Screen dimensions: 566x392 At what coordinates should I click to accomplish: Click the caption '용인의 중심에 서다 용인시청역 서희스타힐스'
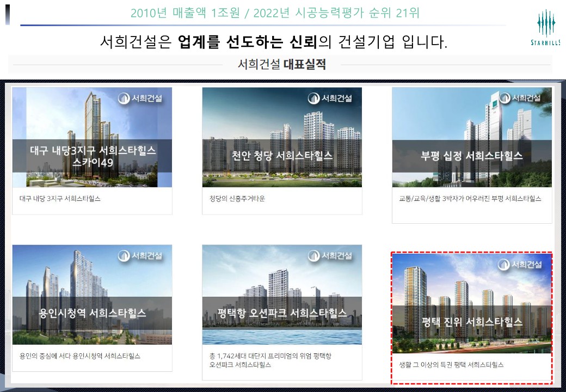click(80, 356)
